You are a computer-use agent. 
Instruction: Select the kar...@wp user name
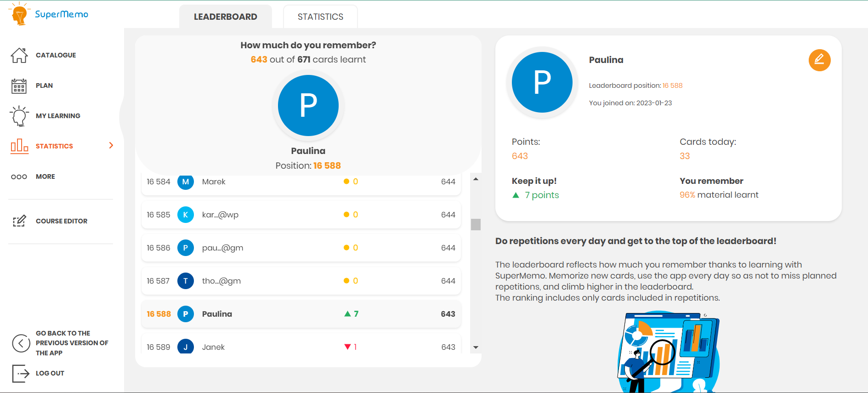(220, 215)
